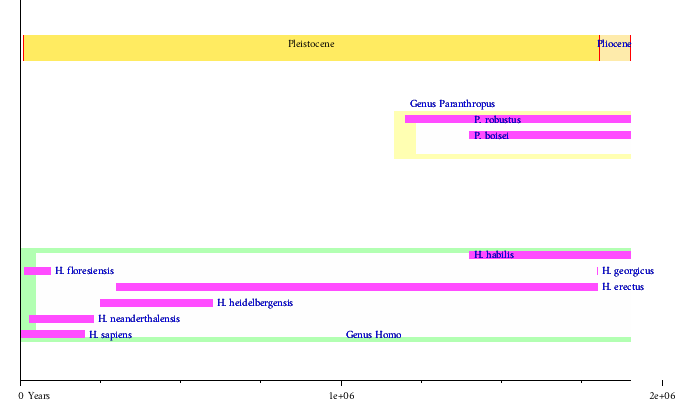This screenshot has height=400, width=700.
Task: Click the Genus Homo label
Action: click(x=373, y=335)
